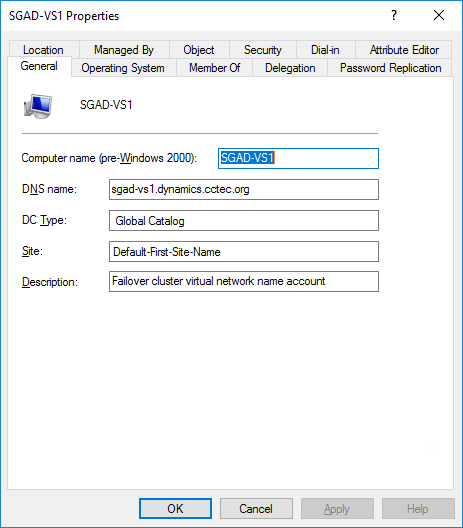Image resolution: width=463 pixels, height=528 pixels.
Task: Select the General tab
Action: (39, 66)
